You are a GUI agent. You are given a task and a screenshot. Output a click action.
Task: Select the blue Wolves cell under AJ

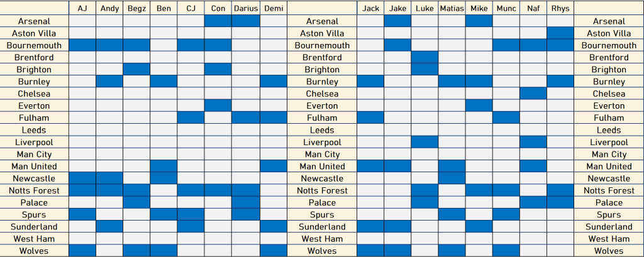tap(82, 251)
